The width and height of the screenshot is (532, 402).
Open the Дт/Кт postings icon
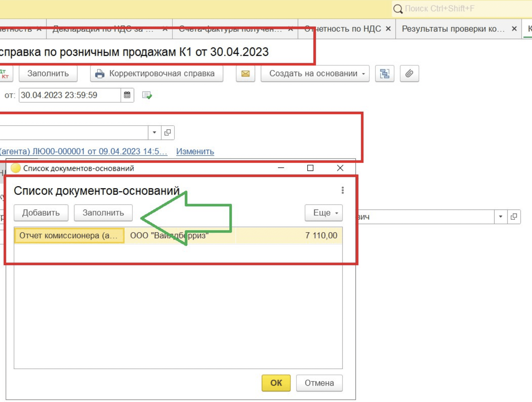point(5,74)
